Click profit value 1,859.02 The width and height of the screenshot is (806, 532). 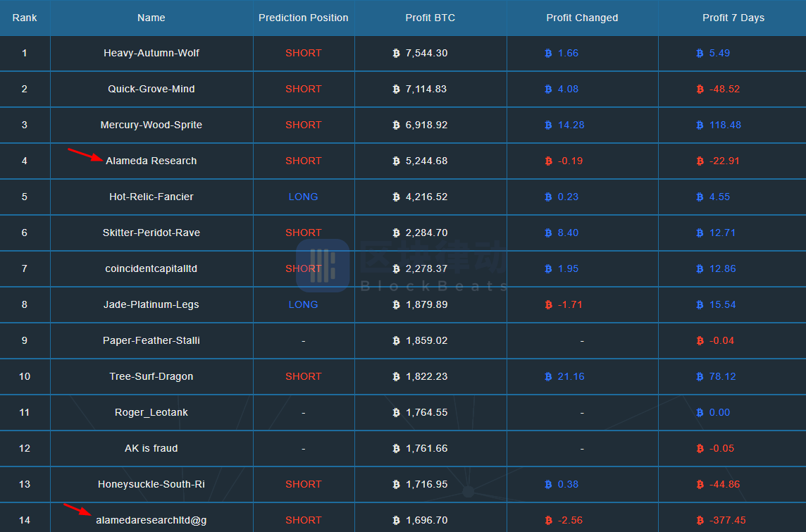pyautogui.click(x=426, y=341)
